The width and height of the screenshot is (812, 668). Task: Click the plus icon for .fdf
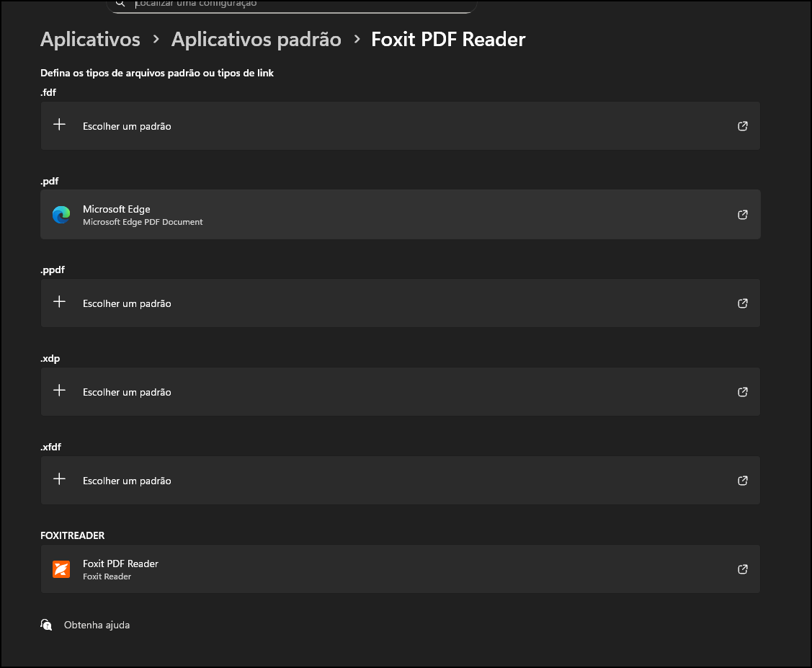click(60, 125)
